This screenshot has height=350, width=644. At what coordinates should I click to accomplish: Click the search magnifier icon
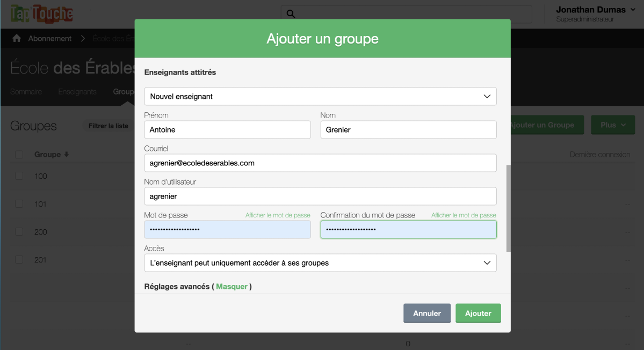[291, 14]
